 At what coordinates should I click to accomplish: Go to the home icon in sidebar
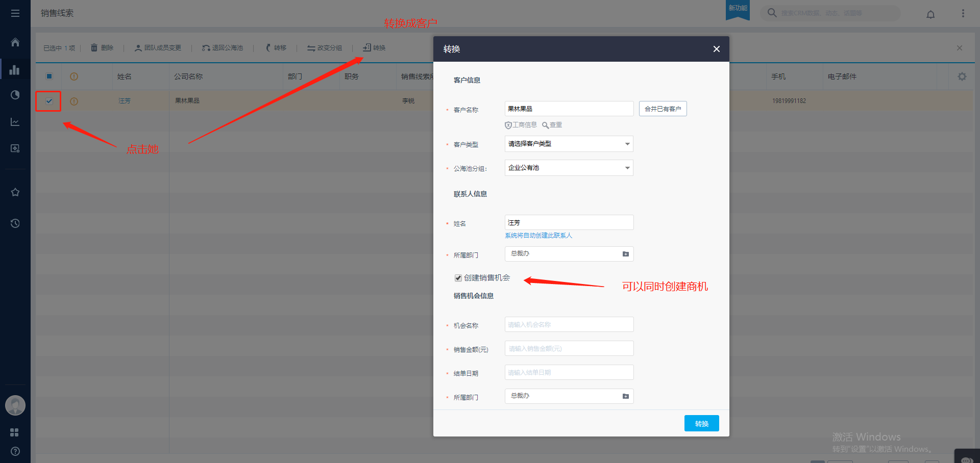click(x=15, y=42)
